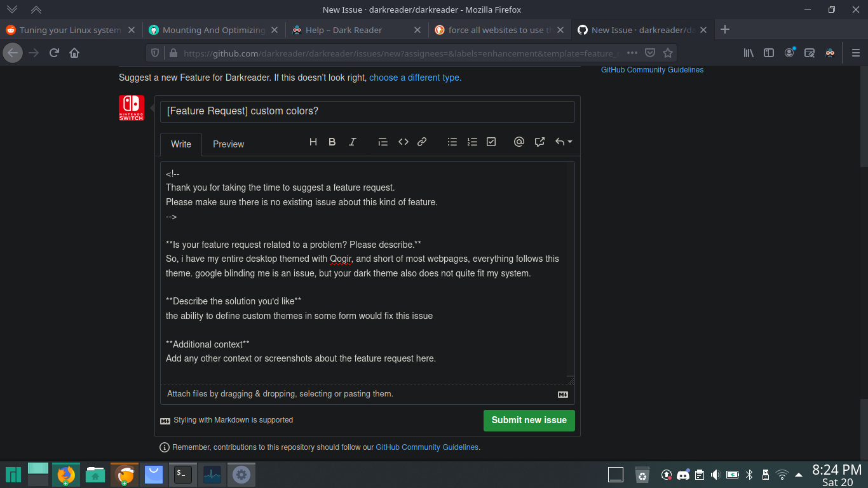
Task: Insert a heading with the H icon
Action: point(313,142)
